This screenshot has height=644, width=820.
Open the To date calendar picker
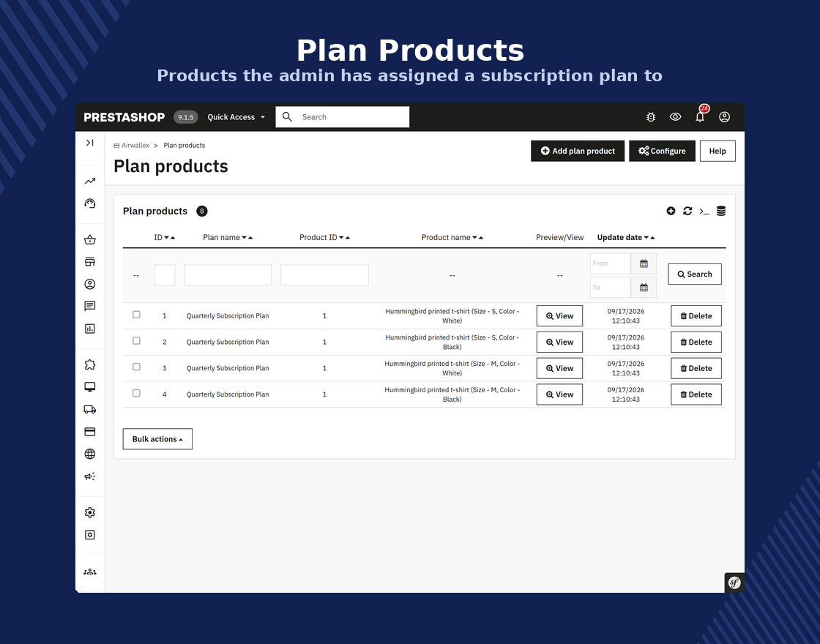click(x=644, y=288)
